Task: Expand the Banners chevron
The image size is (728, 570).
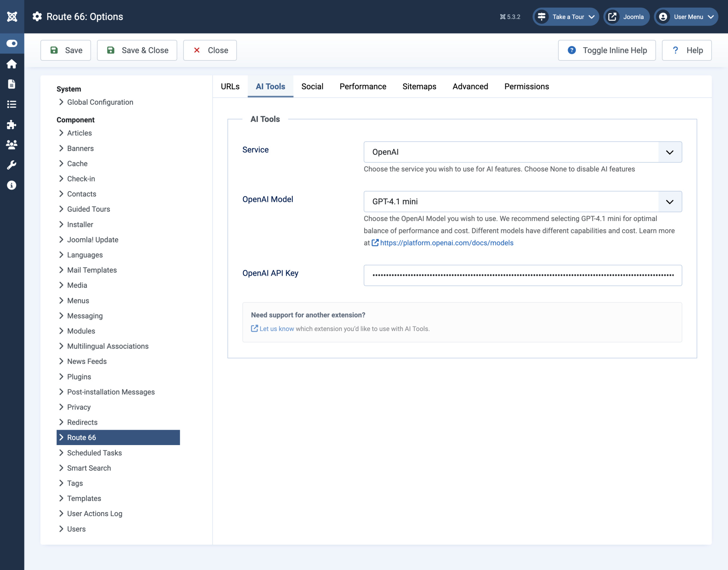Action: (x=61, y=148)
